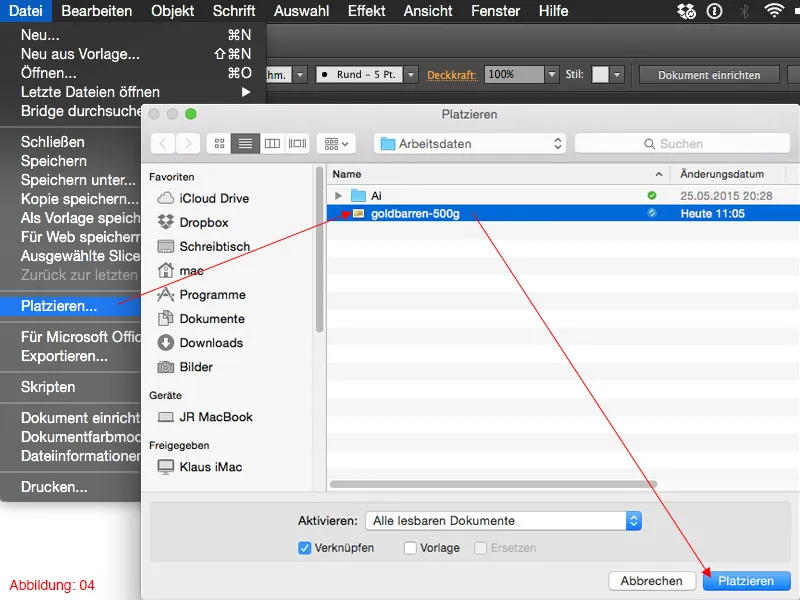Confirm with the blue Platzieren button
Image resolution: width=800 pixels, height=600 pixels.
pos(746,581)
